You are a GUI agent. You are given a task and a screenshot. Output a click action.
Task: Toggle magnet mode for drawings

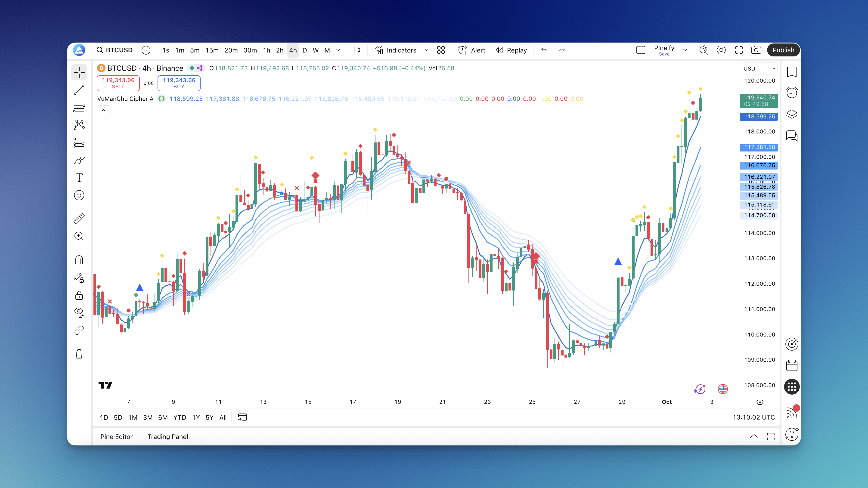point(79,260)
